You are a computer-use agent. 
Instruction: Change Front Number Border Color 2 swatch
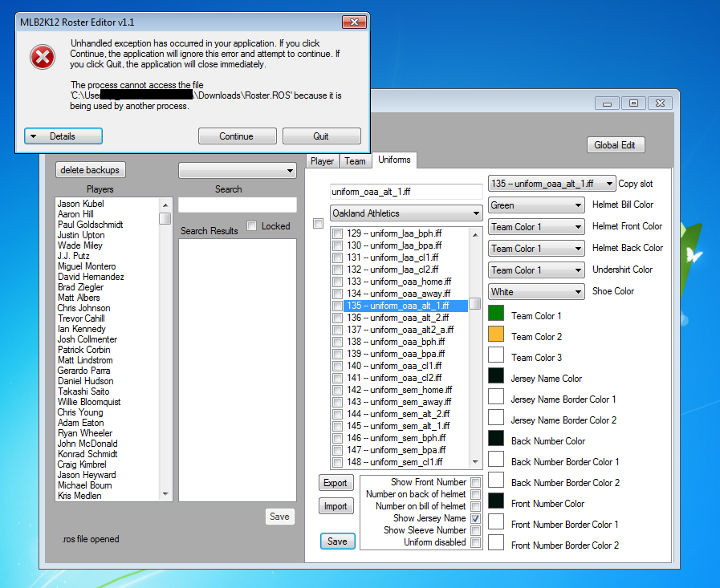pos(496,542)
